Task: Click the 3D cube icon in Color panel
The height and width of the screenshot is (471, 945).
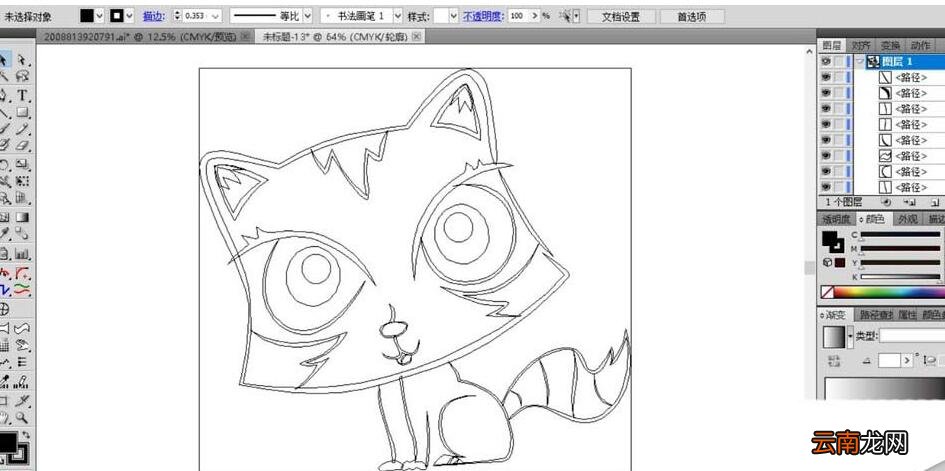Action: coord(827,263)
